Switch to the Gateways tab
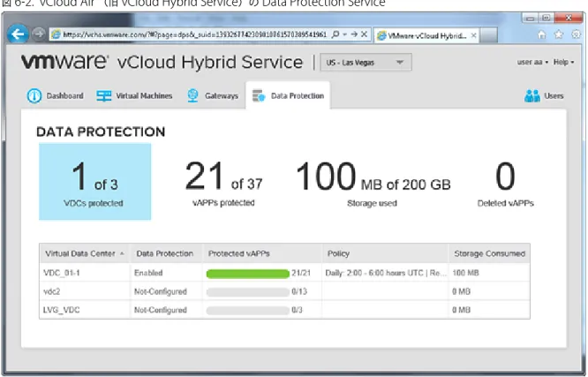588x377 pixels. (x=212, y=96)
